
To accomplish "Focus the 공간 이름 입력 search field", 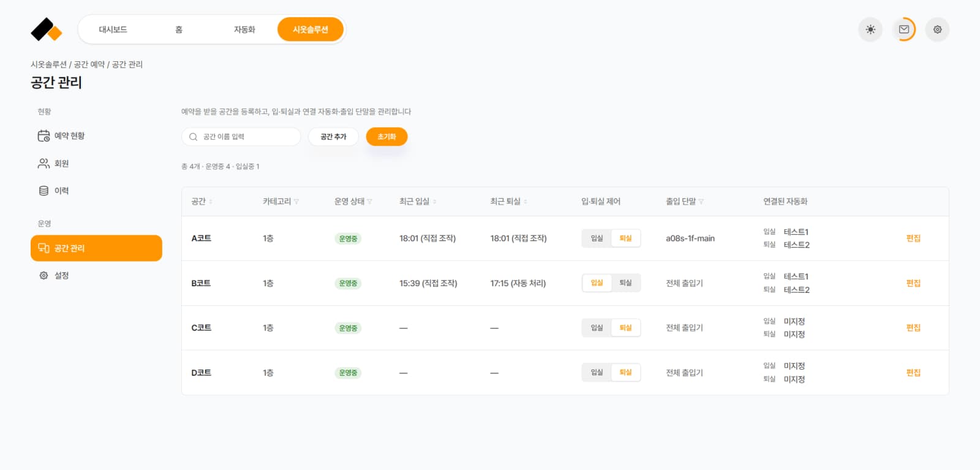I will tap(241, 137).
